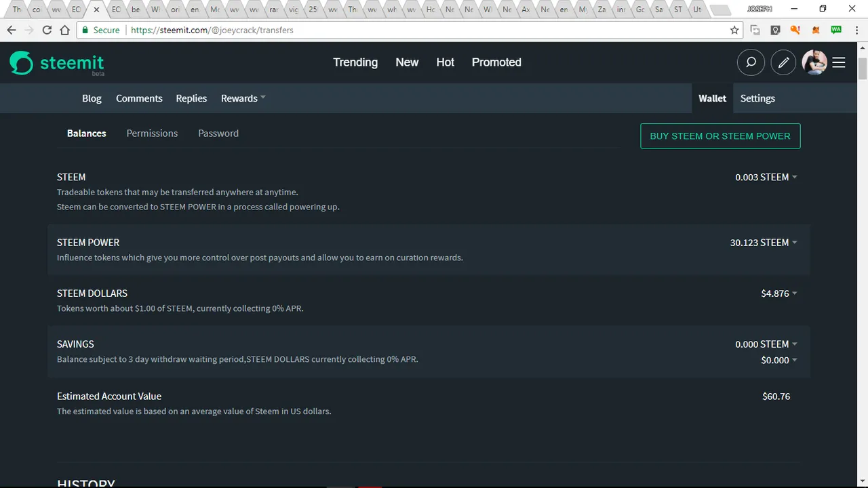Screen dimensions: 868x488
Task: Open the MetaMask fox extension
Action: coord(816,30)
